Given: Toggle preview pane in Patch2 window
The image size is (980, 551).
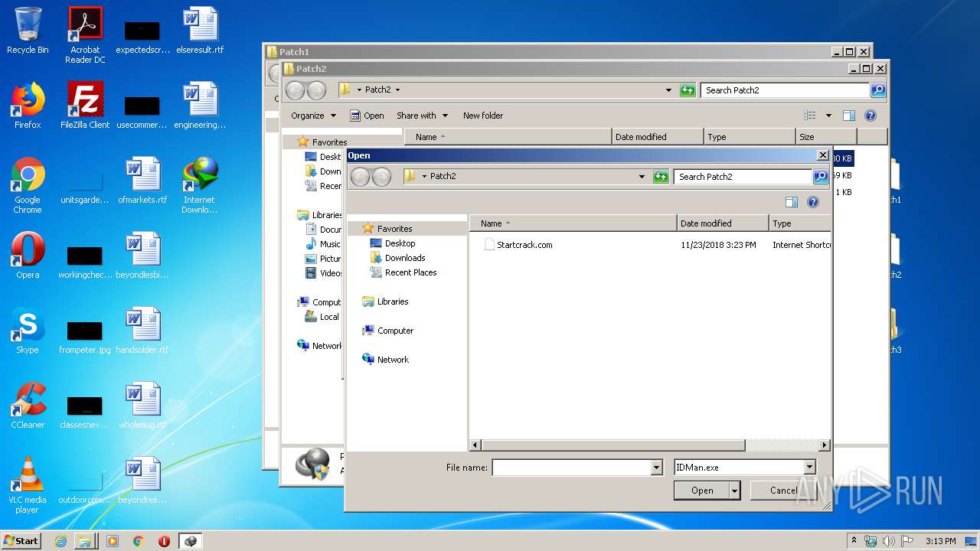Looking at the screenshot, I should coord(848,116).
